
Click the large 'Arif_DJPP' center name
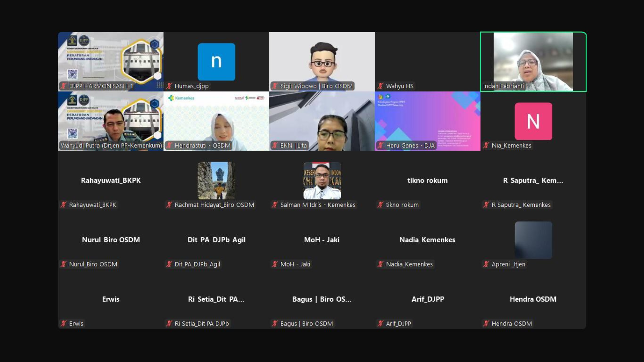coord(428,299)
